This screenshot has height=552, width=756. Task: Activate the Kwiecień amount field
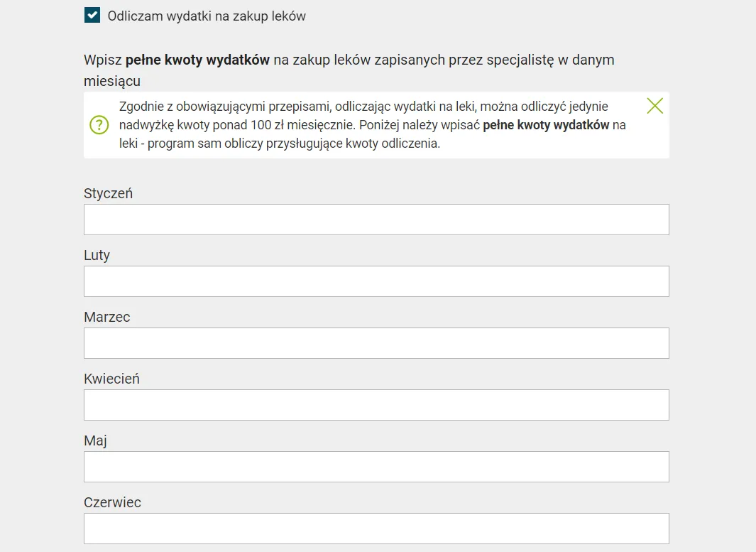click(376, 405)
